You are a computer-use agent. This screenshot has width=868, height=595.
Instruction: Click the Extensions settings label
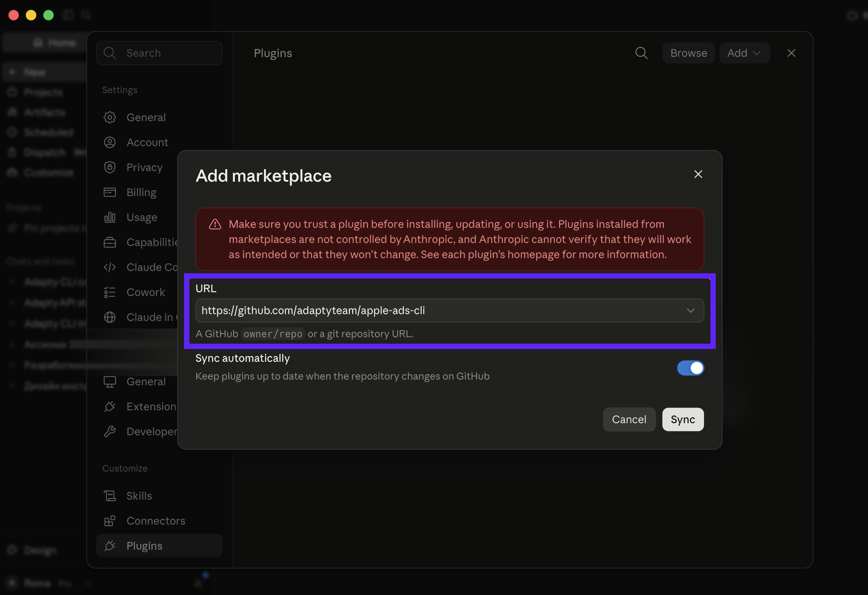point(151,407)
